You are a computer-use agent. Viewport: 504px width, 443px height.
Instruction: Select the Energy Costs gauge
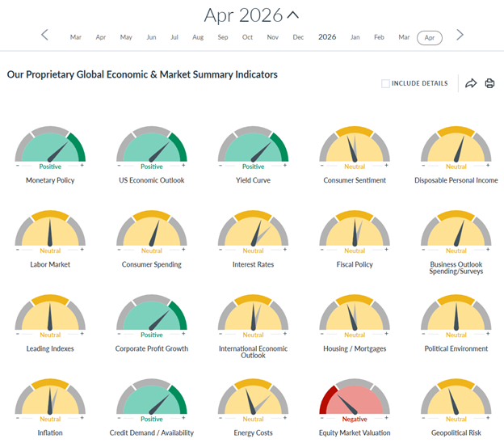coord(253,401)
